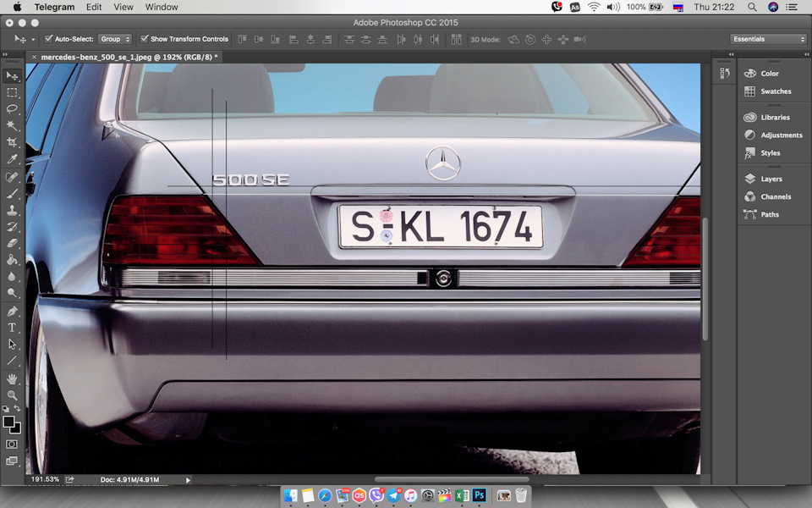Image resolution: width=812 pixels, height=508 pixels.
Task: Click the 3D Roll mode icon
Action: coord(529,40)
